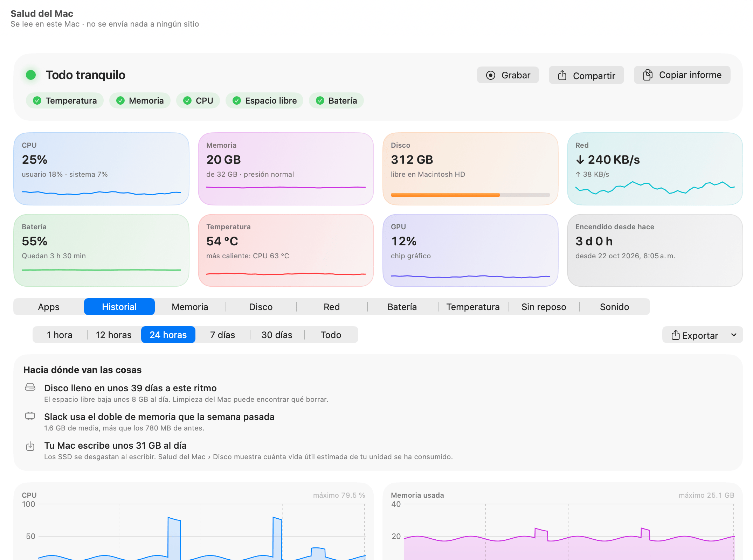Click the Temperatura 54 °C card

coord(286,250)
